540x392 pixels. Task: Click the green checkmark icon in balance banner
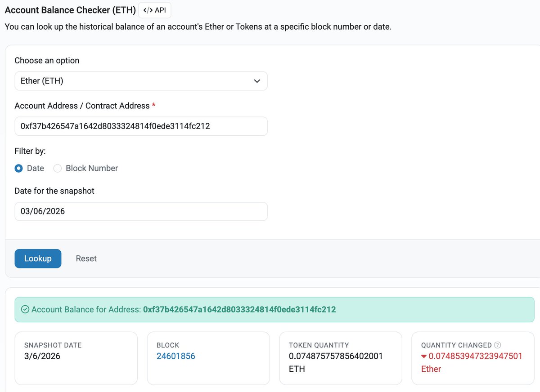[25, 309]
